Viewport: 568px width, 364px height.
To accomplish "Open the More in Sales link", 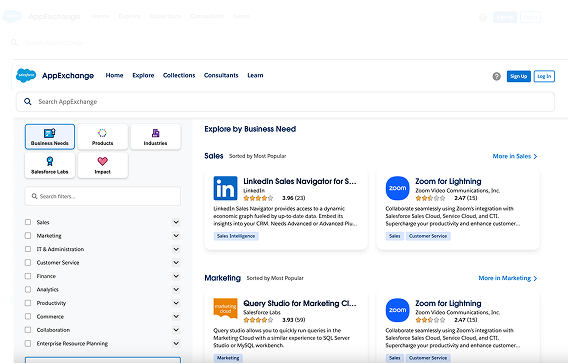I will (515, 156).
